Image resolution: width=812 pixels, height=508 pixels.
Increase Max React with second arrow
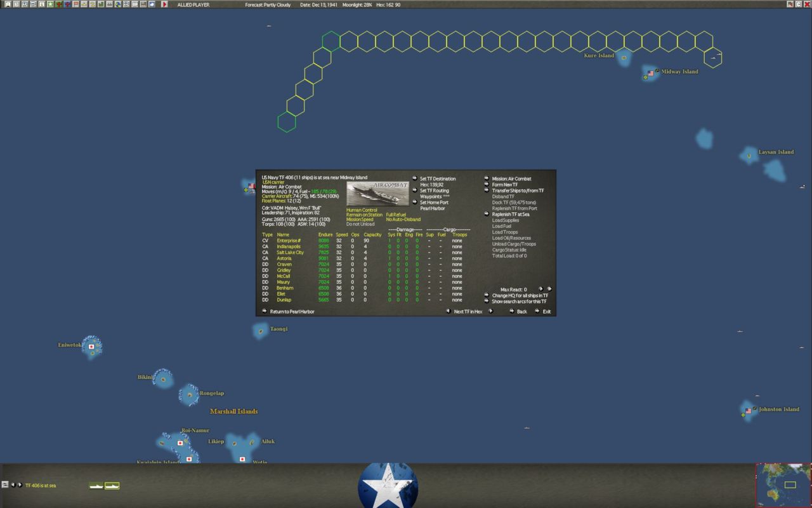(x=549, y=289)
